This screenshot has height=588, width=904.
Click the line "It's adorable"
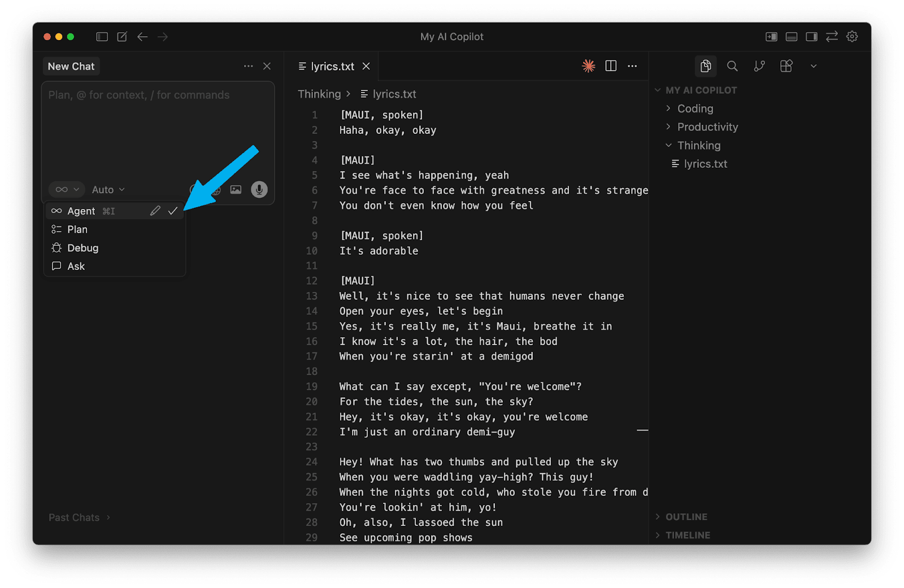(x=379, y=251)
